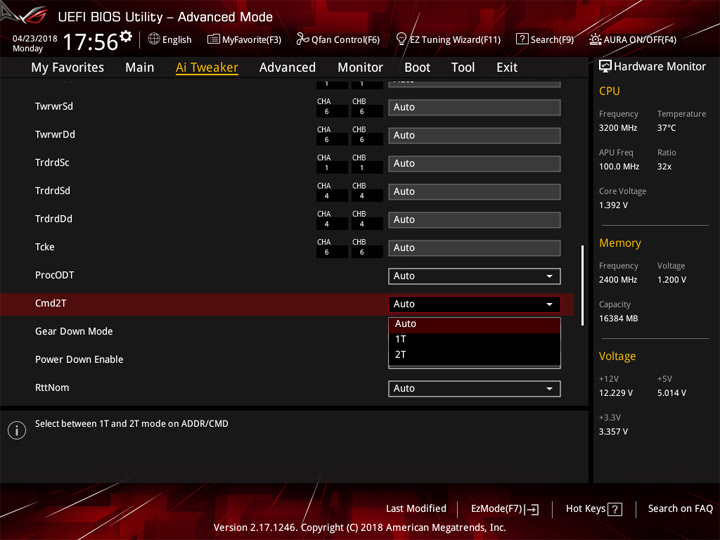
Task: Click the TrdrdSc Auto input field
Action: (474, 163)
